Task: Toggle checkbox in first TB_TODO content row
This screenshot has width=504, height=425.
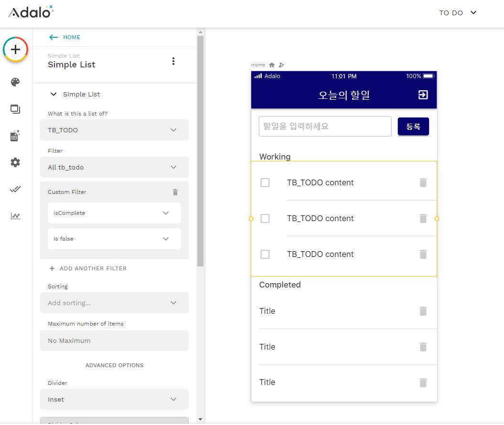Action: pyautogui.click(x=265, y=183)
